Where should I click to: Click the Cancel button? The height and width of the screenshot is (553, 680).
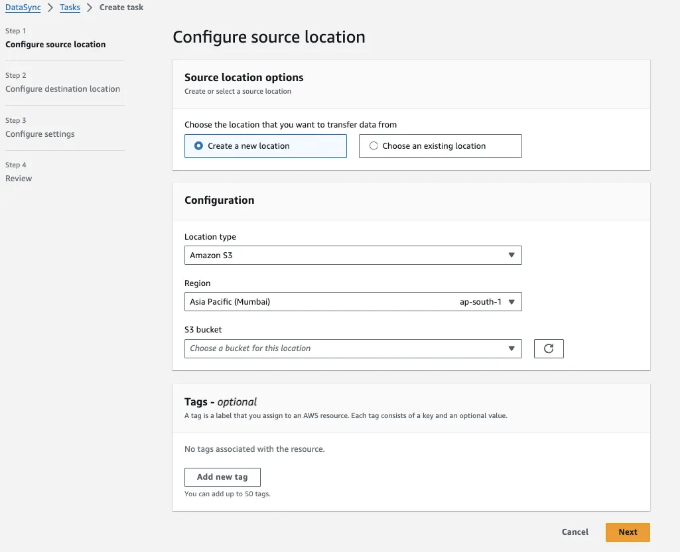click(575, 532)
